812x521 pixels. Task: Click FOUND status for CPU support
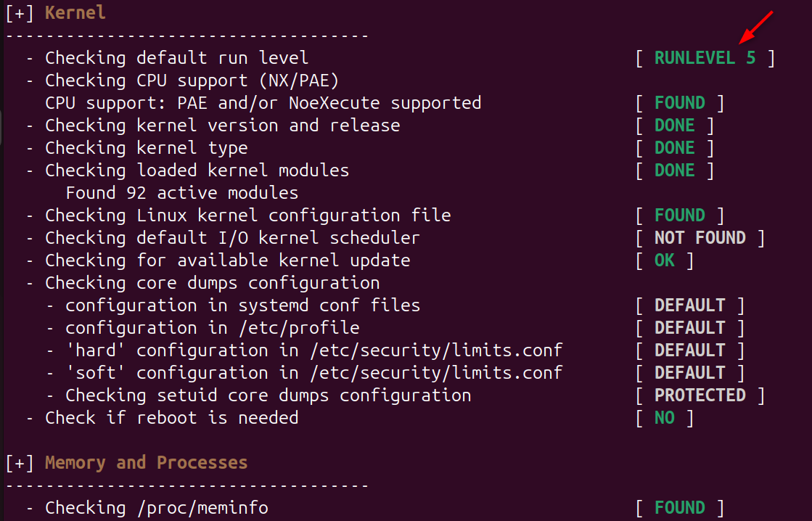pyautogui.click(x=679, y=103)
